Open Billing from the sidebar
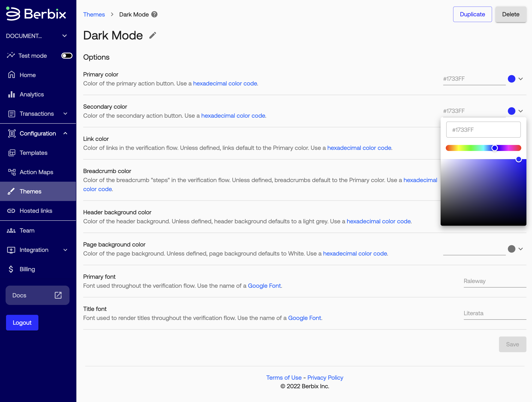532x402 pixels. pyautogui.click(x=27, y=269)
